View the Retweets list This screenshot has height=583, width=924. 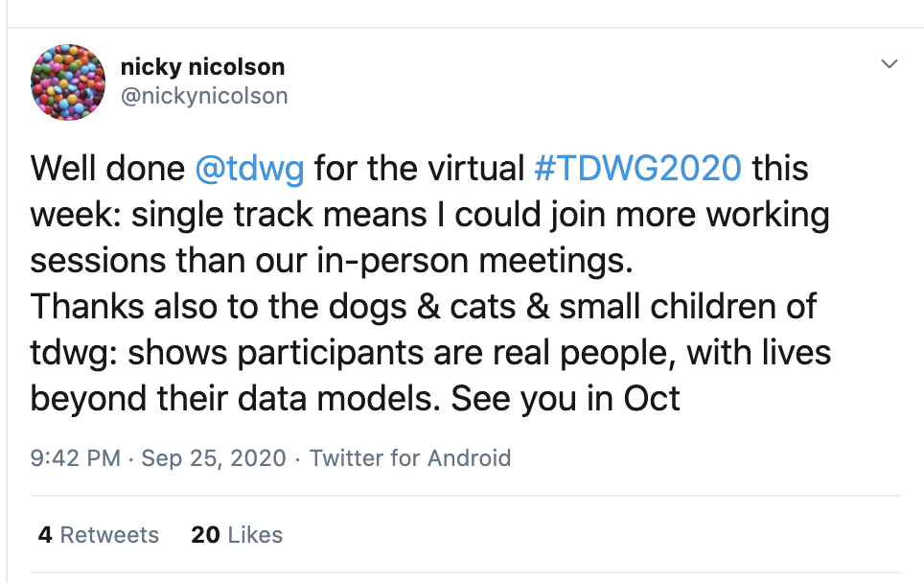tap(109, 535)
